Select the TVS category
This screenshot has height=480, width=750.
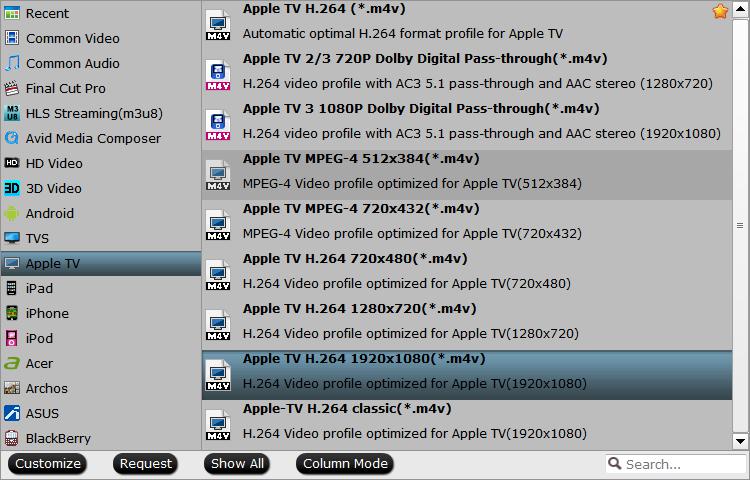[101, 238]
